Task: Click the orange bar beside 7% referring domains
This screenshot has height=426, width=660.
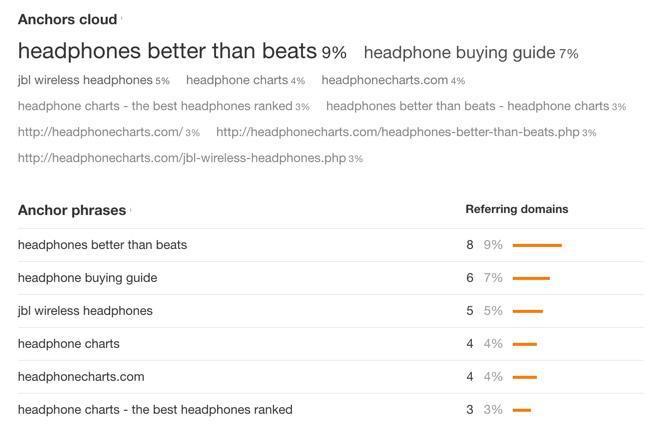Action: coord(531,278)
